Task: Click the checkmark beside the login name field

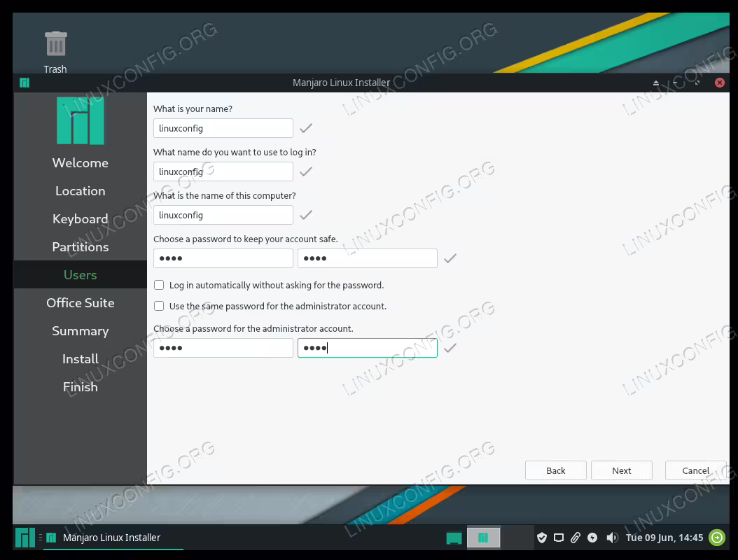Action: [x=306, y=171]
